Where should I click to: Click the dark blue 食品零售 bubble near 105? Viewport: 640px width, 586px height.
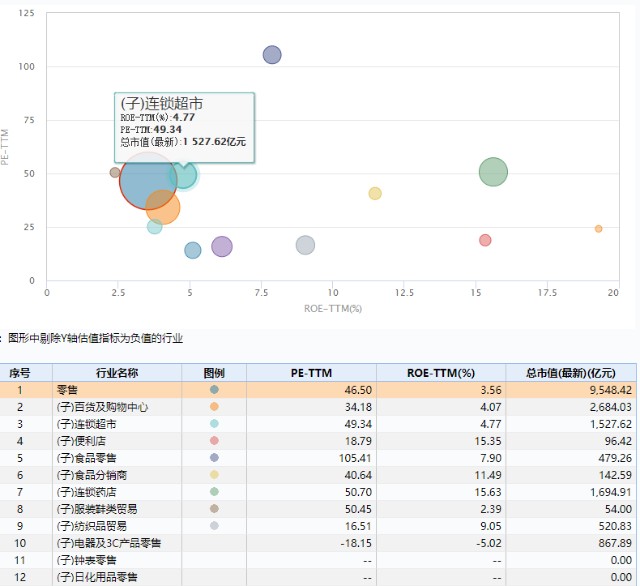[x=272, y=55]
